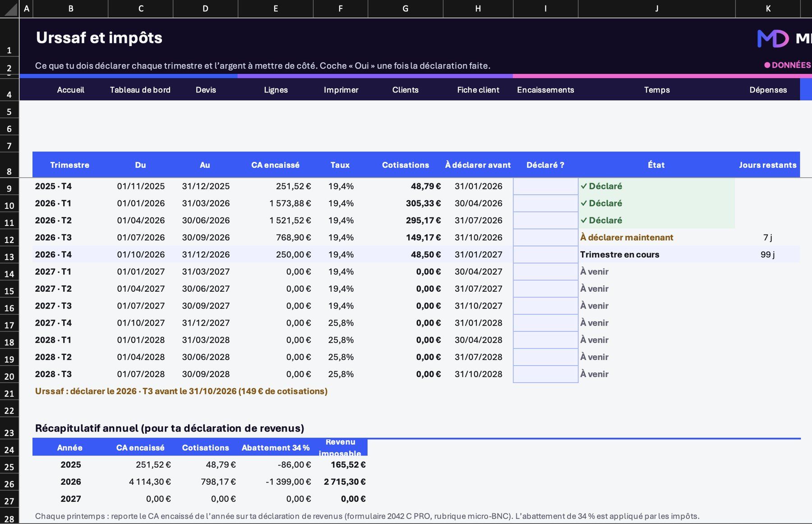Screen dimensions: 812x524
Task: Open the Fiche client link
Action: click(x=478, y=90)
